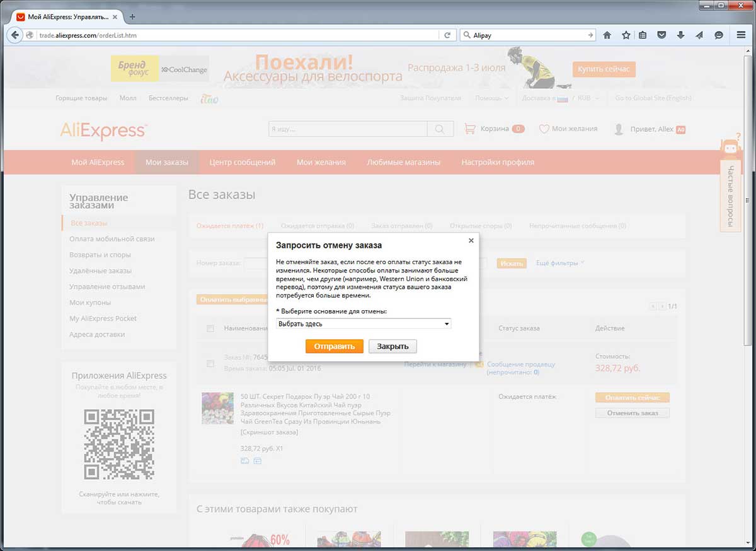
Task: Click the robot assistant icon above Частые вопросы
Action: tap(730, 148)
